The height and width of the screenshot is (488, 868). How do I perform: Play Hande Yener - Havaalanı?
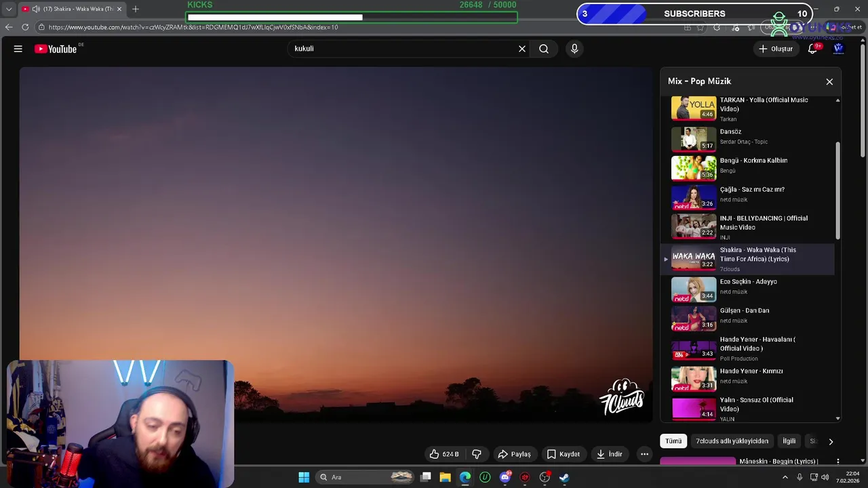(747, 348)
